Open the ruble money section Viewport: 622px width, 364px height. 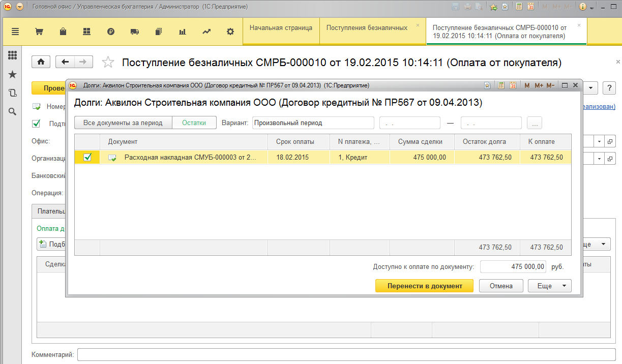[111, 32]
